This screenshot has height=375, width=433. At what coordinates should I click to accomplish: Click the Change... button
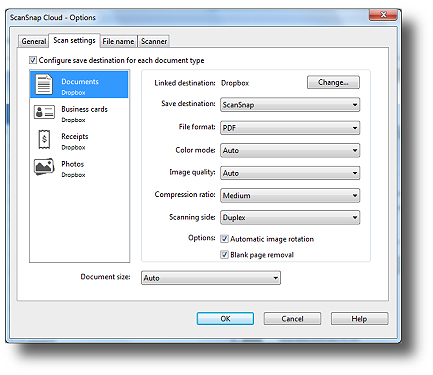click(x=333, y=82)
